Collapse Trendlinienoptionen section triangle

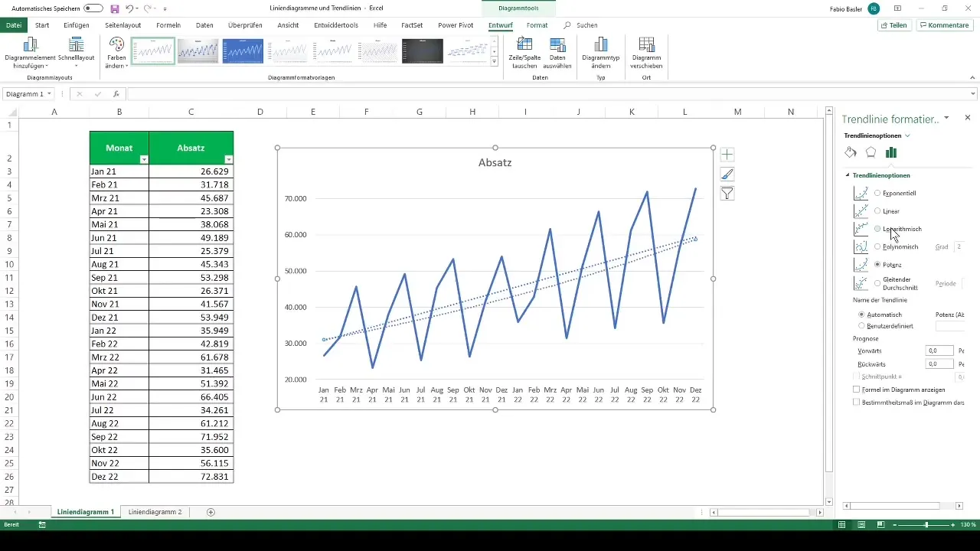[848, 175]
